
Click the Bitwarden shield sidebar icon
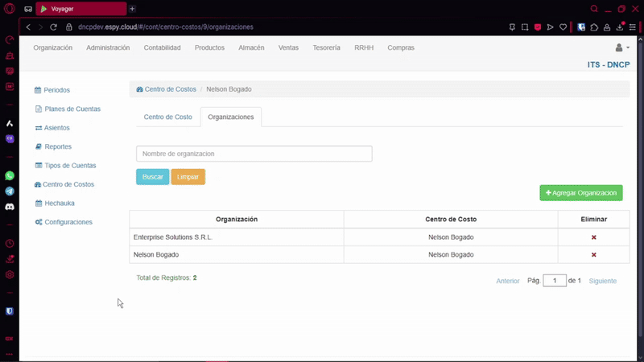(x=10, y=311)
